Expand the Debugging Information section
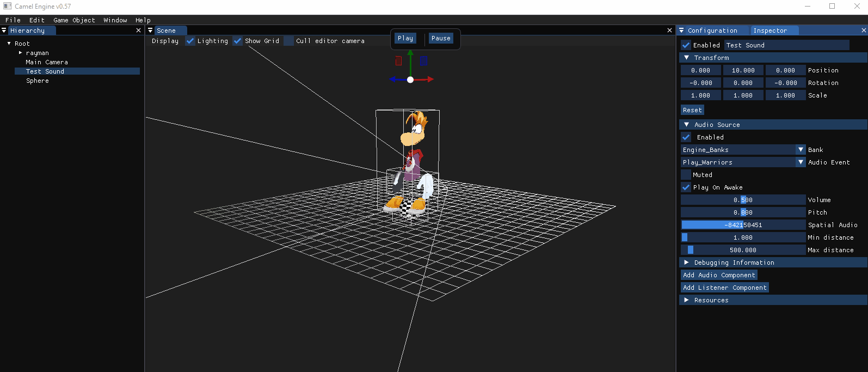This screenshot has height=372, width=868. 687,263
